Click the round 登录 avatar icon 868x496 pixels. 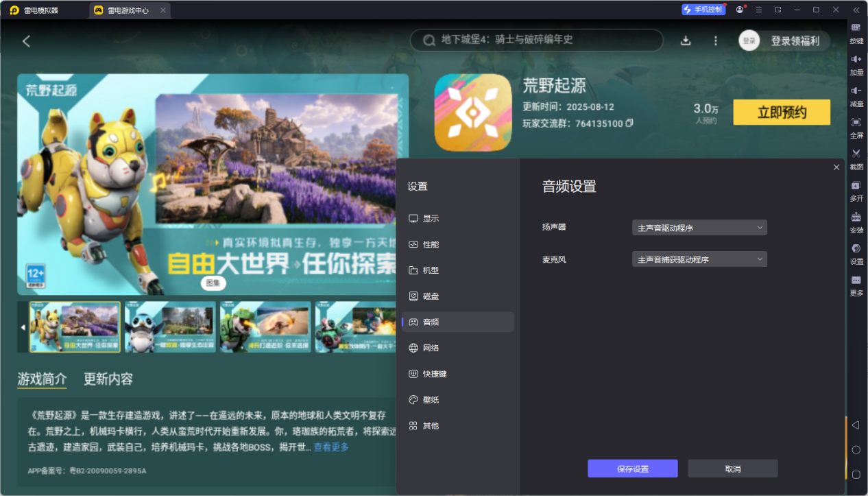point(749,40)
